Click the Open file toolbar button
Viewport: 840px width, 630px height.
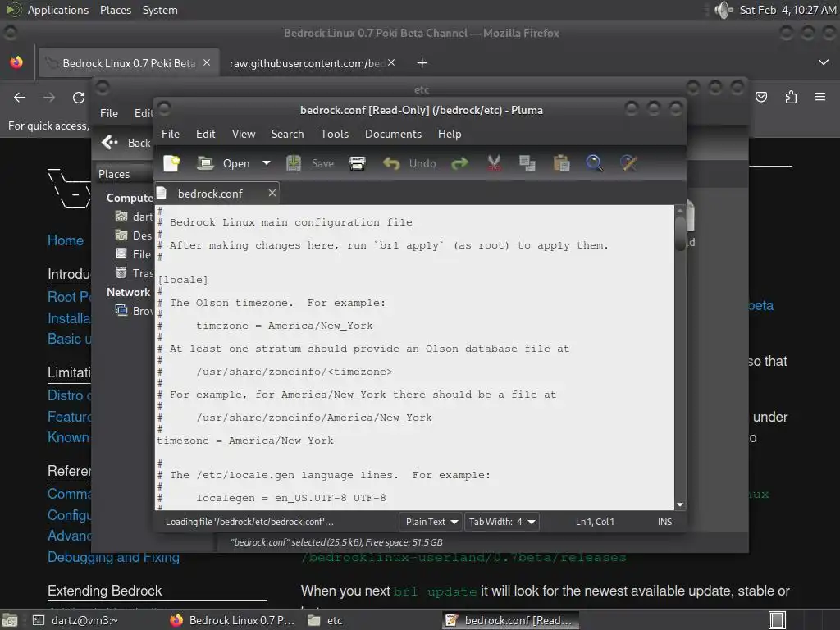223,163
